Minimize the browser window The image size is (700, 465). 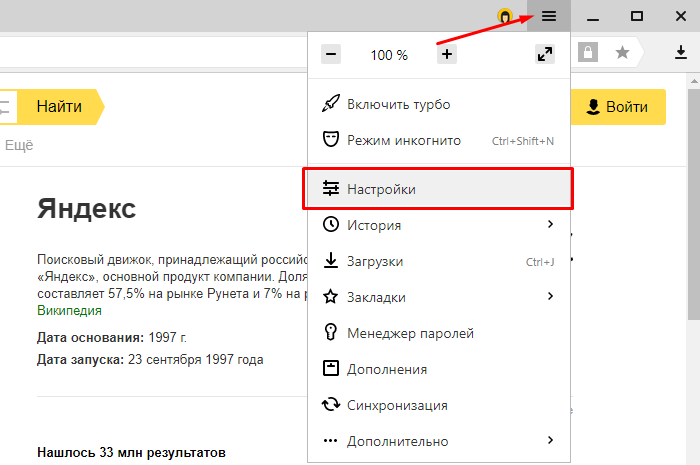593,17
